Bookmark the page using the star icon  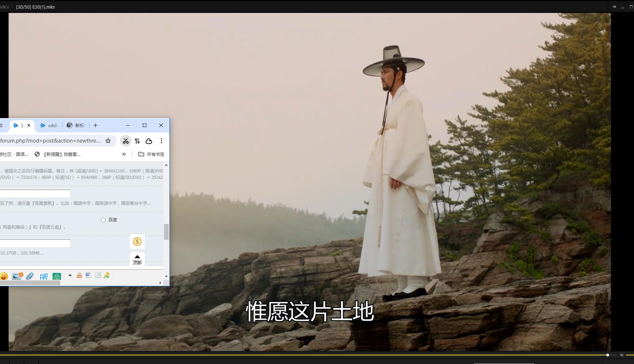[108, 141]
